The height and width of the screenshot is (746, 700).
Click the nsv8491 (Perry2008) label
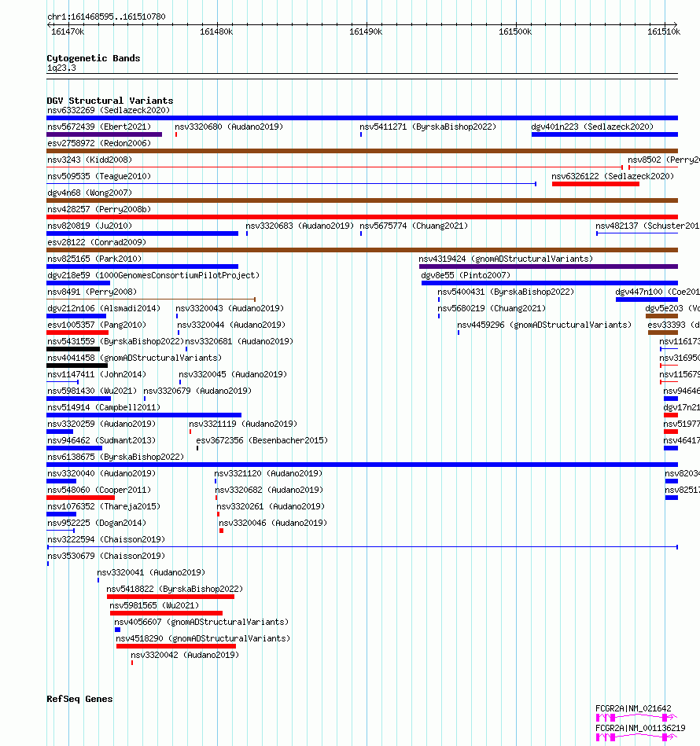[x=92, y=292]
